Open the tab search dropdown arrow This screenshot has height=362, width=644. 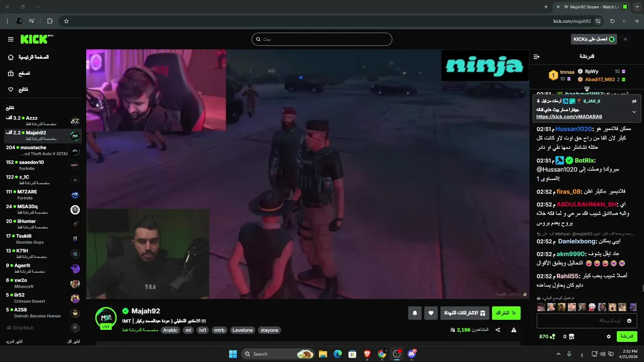tap(636, 7)
